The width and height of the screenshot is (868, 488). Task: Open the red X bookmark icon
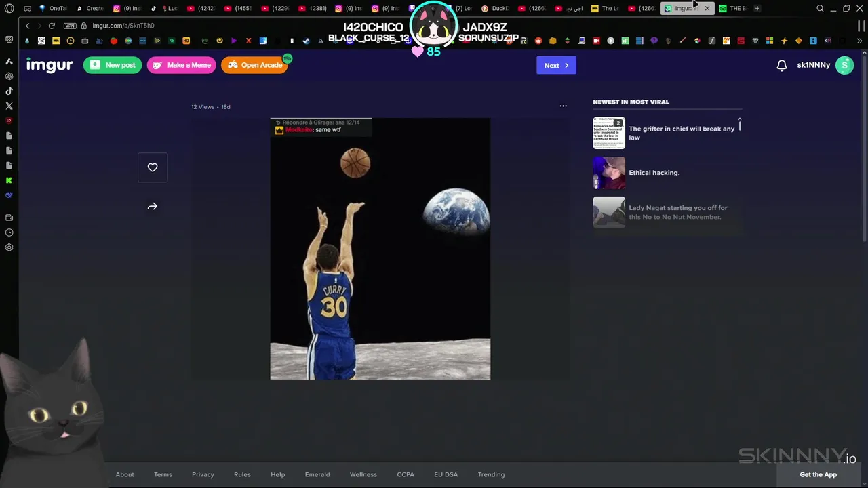click(x=248, y=41)
